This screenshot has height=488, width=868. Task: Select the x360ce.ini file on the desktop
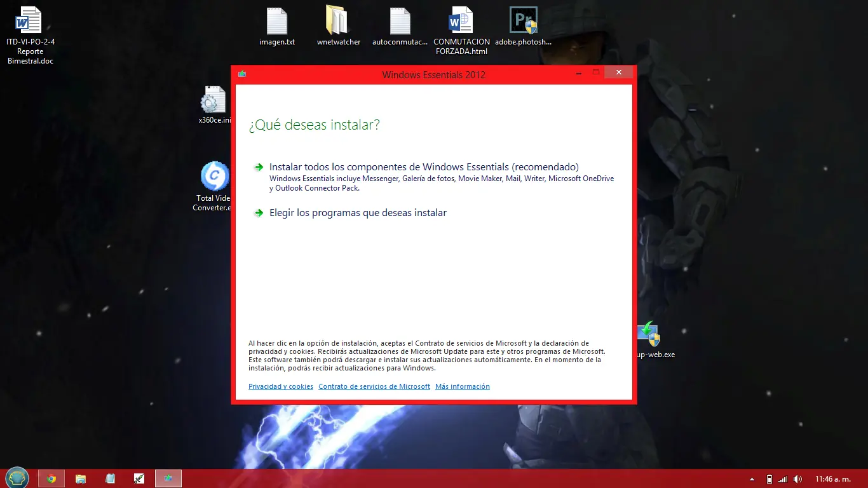click(x=214, y=105)
